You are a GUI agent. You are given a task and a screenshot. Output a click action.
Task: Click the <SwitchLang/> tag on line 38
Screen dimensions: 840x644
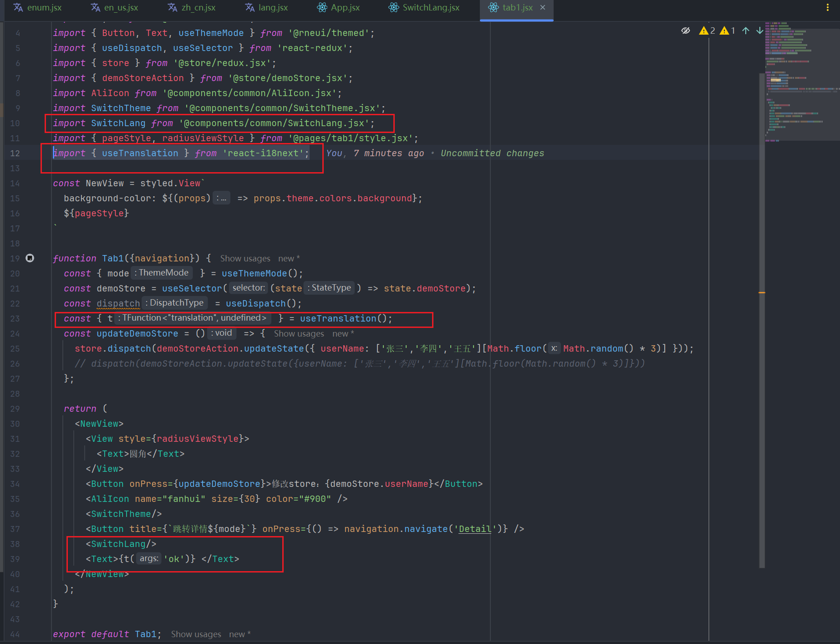click(x=121, y=544)
